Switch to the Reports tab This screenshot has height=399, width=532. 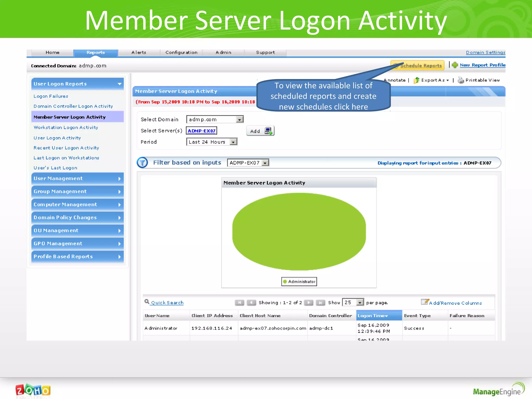[96, 52]
